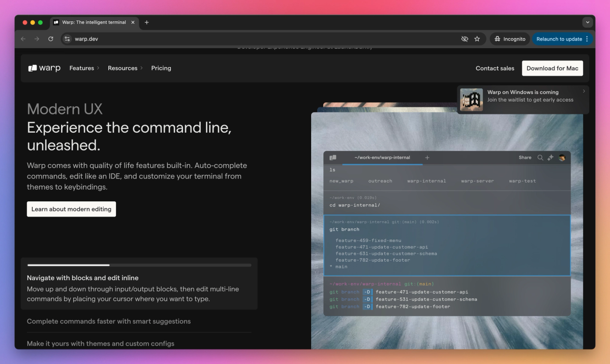
Task: Click warp-test in ls output
Action: pyautogui.click(x=523, y=181)
